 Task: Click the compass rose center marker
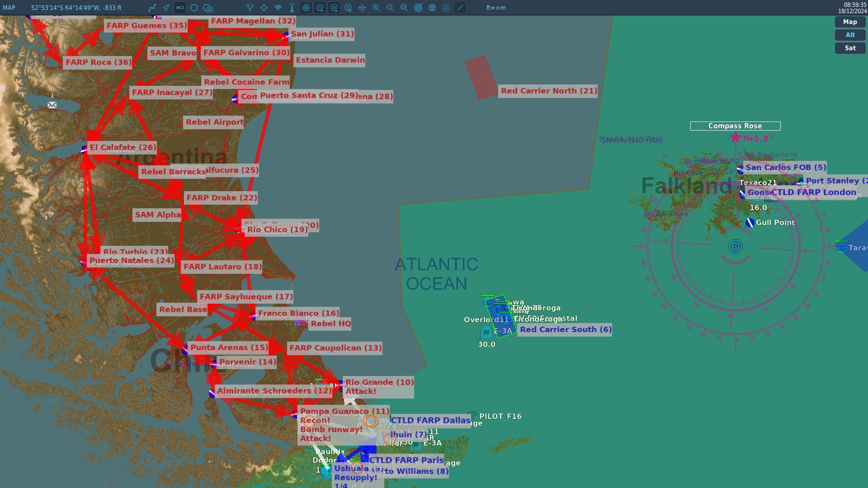736,246
